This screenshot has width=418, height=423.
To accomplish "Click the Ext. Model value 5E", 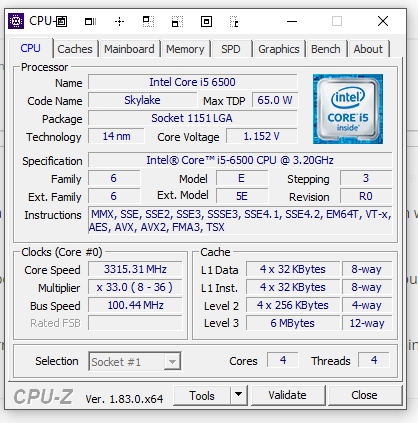I will pos(242,196).
